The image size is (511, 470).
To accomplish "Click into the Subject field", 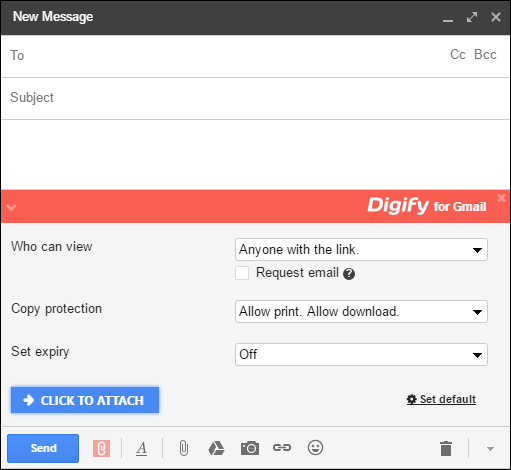I will pyautogui.click(x=255, y=98).
